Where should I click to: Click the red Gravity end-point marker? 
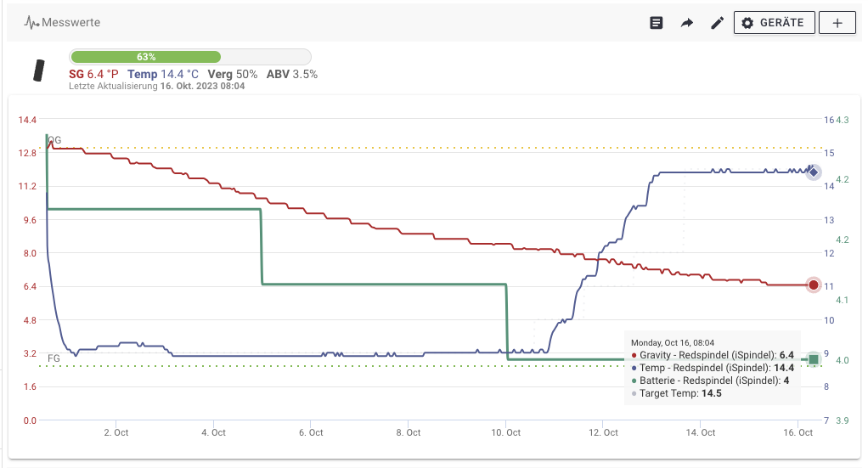pyautogui.click(x=814, y=285)
